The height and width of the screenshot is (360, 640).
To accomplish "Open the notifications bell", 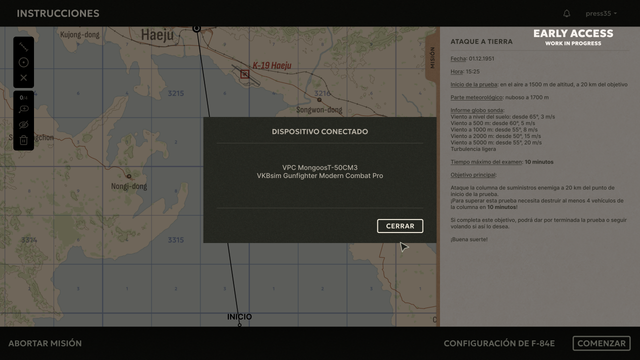I will click(567, 13).
